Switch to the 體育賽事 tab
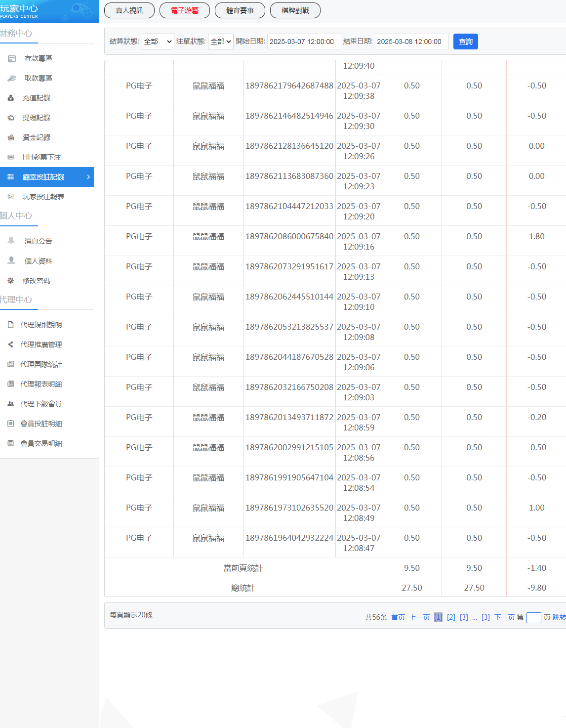 click(x=240, y=10)
